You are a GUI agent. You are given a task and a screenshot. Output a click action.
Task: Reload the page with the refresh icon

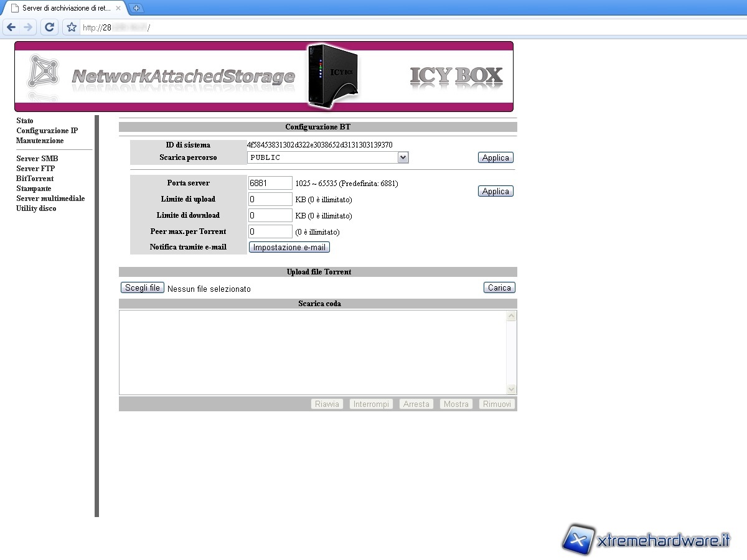click(50, 27)
